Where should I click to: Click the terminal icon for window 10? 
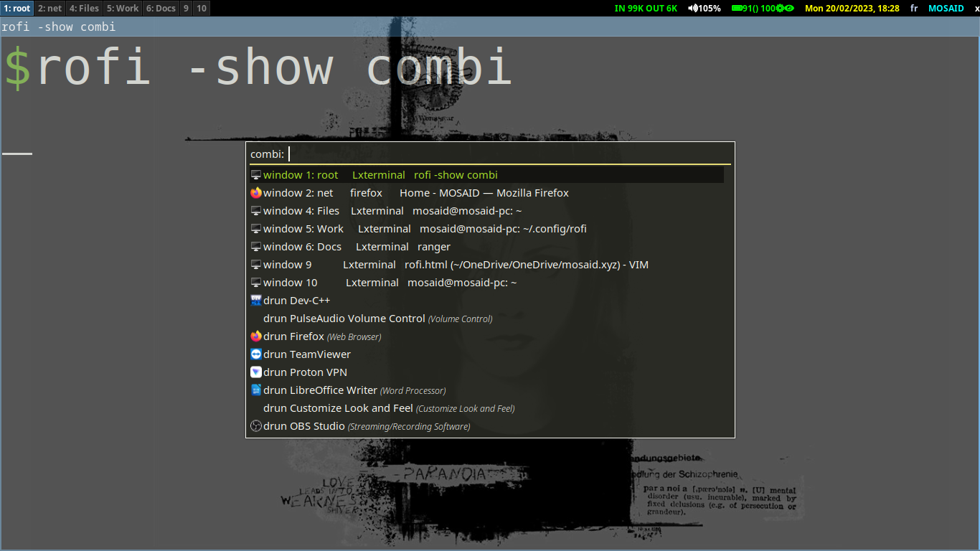click(256, 283)
